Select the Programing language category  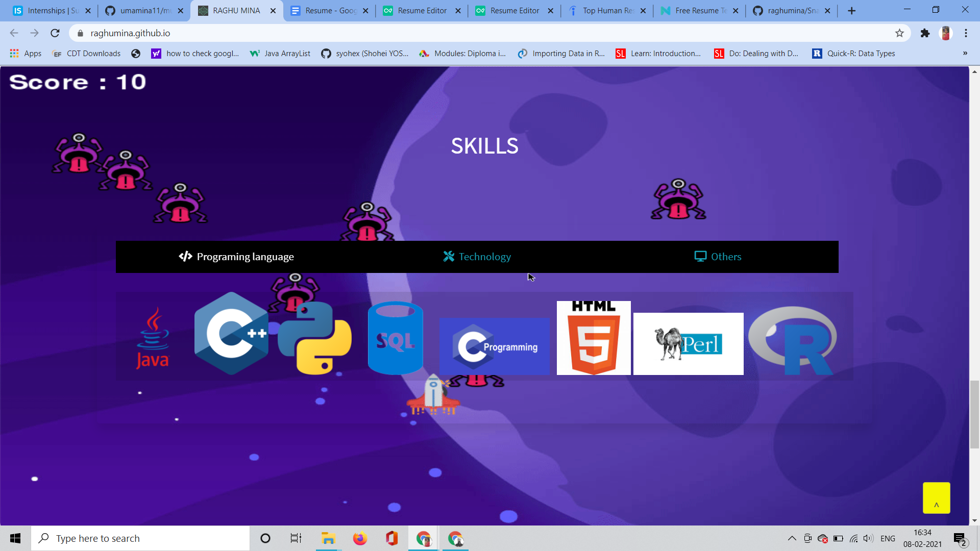(236, 257)
